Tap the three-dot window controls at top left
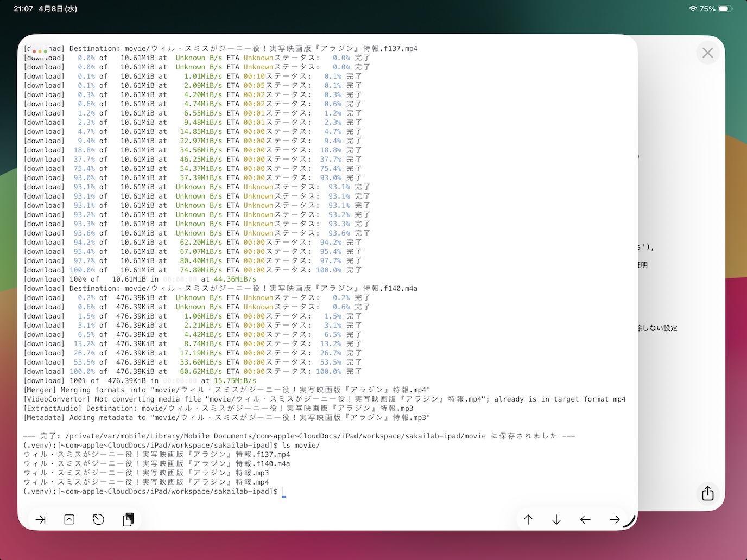Screen dimensions: 747x560 coord(40,50)
